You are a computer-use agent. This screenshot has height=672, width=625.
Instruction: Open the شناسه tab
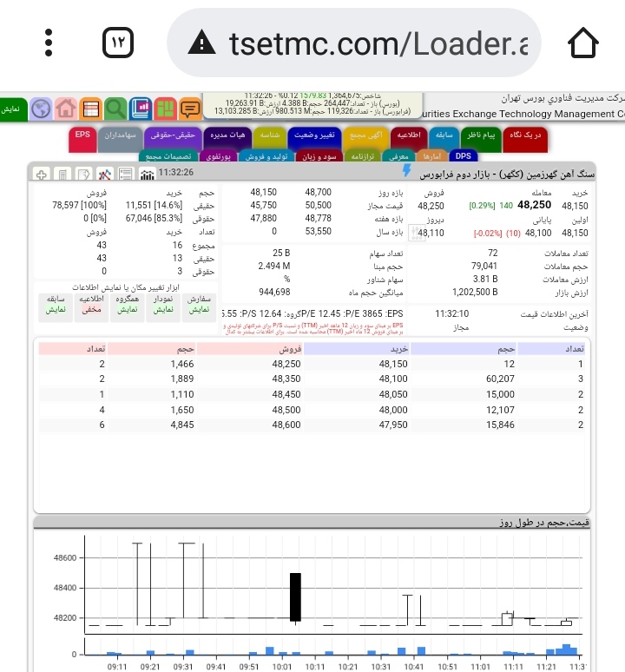click(x=269, y=139)
